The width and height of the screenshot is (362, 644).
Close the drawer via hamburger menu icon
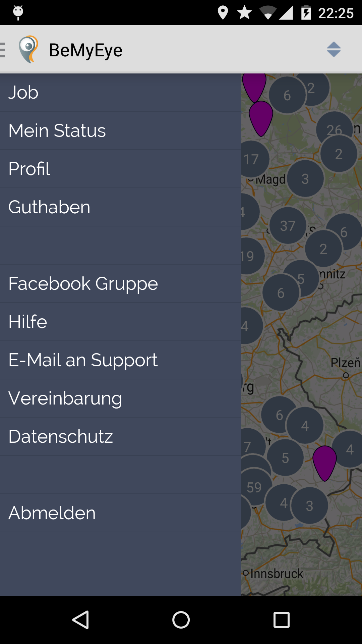[2, 50]
